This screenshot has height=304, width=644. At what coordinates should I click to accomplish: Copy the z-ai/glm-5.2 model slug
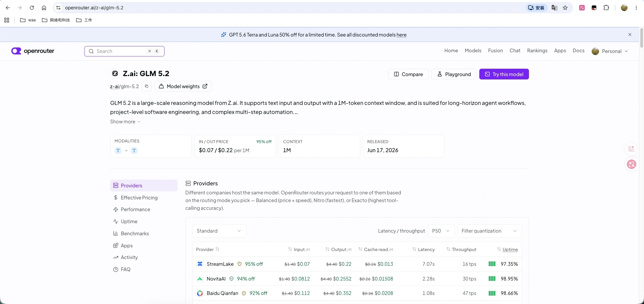147,86
